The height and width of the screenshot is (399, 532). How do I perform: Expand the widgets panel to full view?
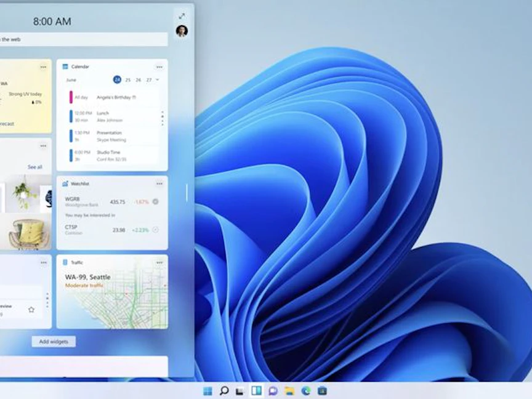point(182,16)
